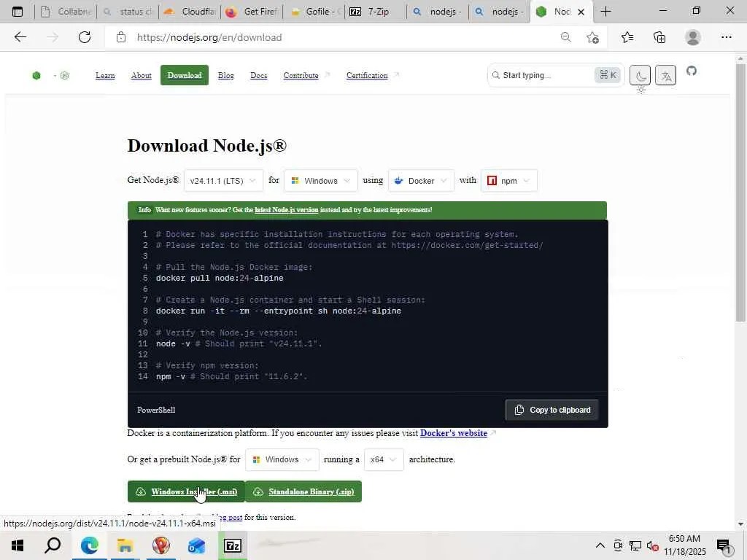Viewport: 747px width, 560px height.
Task: Open the zoom-out magnifier in address bar
Action: tap(565, 37)
